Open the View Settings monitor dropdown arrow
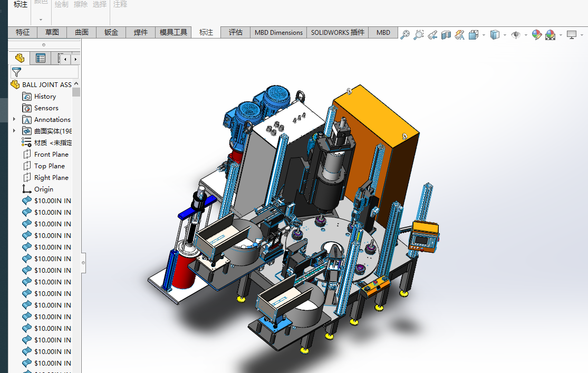This screenshot has width=588, height=373. coord(582,35)
